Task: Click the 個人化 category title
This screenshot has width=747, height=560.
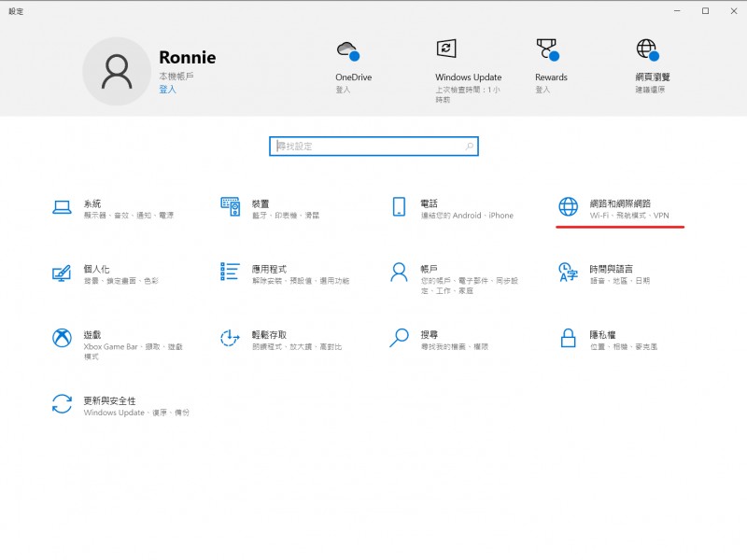Action: (x=97, y=269)
